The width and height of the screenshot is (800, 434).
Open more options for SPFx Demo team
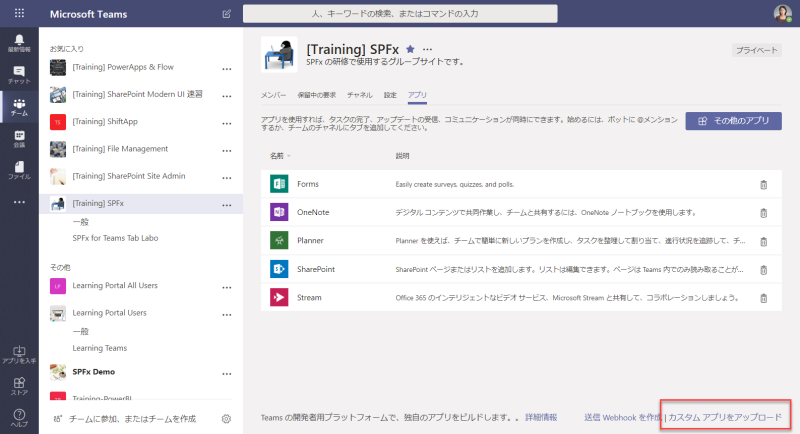(227, 374)
